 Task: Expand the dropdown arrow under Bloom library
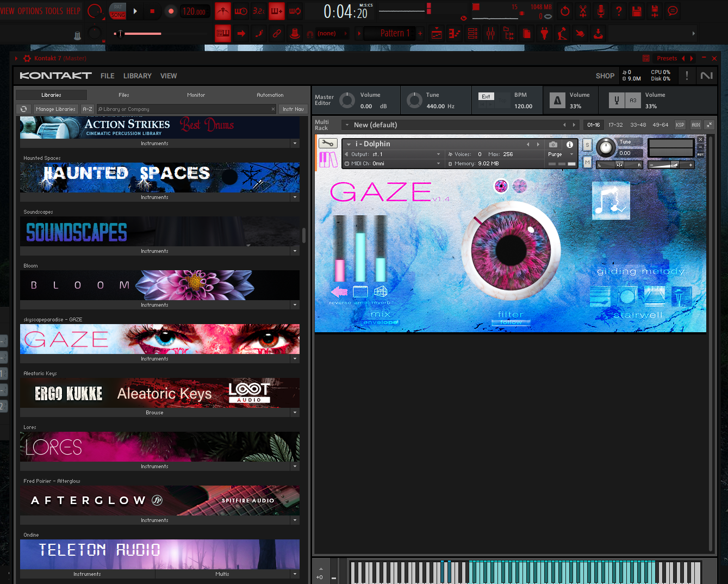pyautogui.click(x=295, y=305)
